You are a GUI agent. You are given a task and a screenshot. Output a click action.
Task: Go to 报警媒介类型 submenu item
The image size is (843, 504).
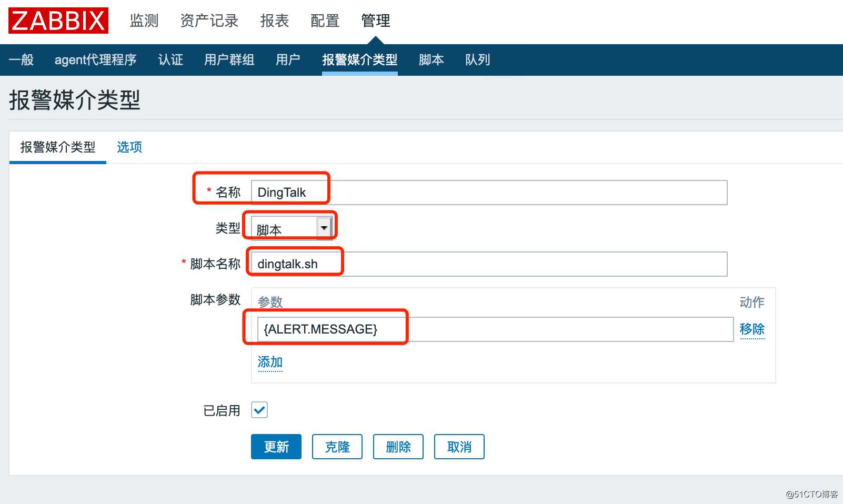click(359, 59)
